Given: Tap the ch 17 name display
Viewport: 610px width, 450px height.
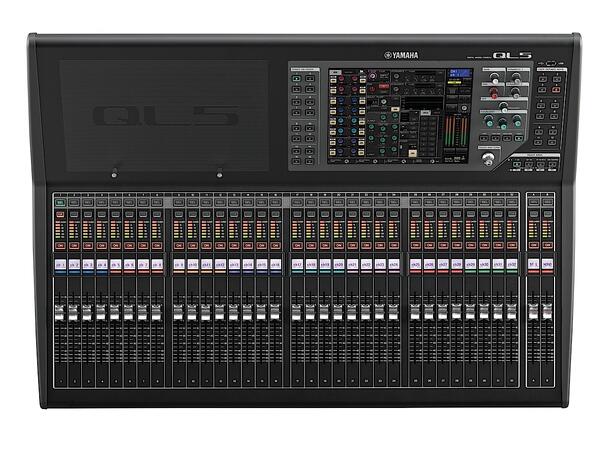Looking at the screenshot, I should point(297,265).
